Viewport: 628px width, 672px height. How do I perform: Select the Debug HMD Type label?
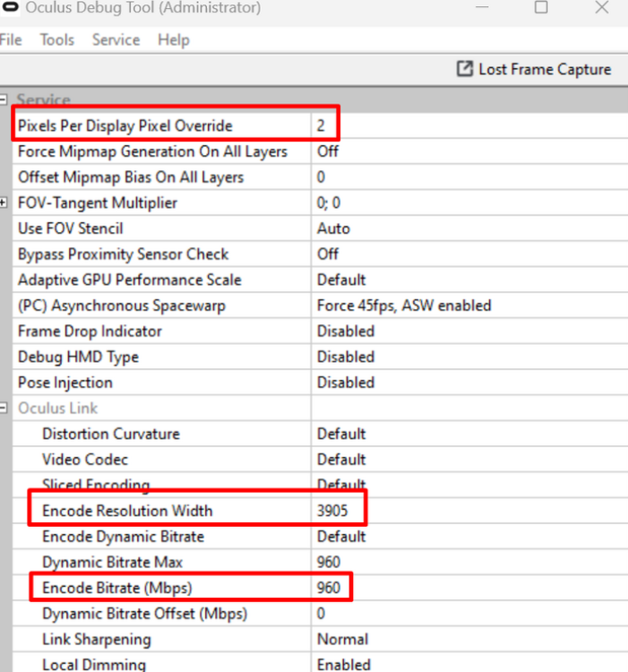click(78, 357)
